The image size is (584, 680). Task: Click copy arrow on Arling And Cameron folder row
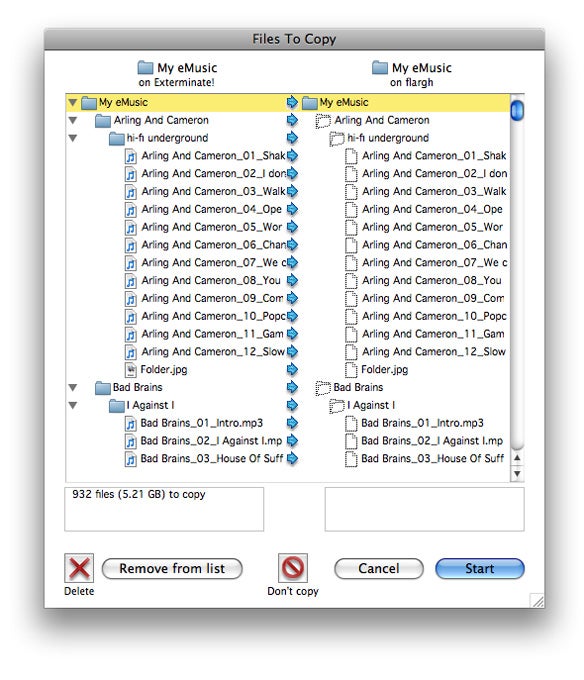tap(293, 120)
